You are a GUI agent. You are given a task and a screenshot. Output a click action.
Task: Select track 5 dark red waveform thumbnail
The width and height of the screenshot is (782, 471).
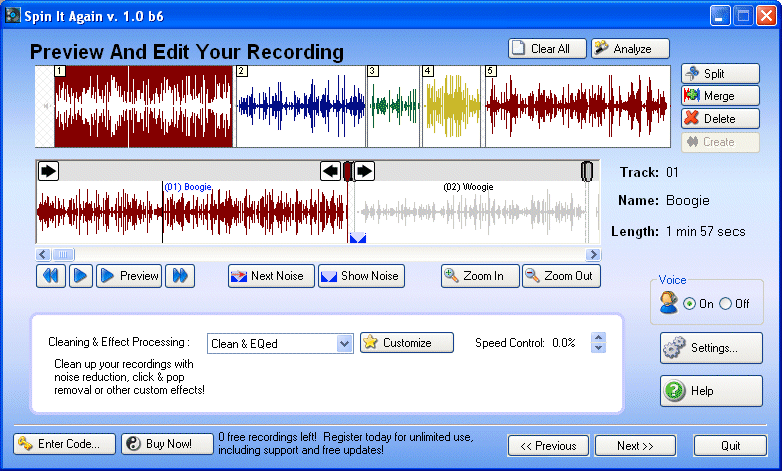(578, 106)
